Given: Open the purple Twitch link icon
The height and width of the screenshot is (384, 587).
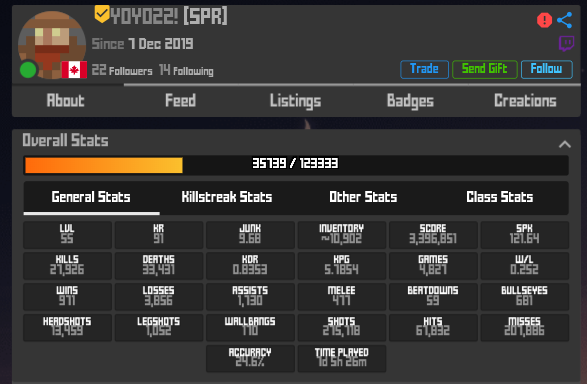Looking at the screenshot, I should 566,43.
